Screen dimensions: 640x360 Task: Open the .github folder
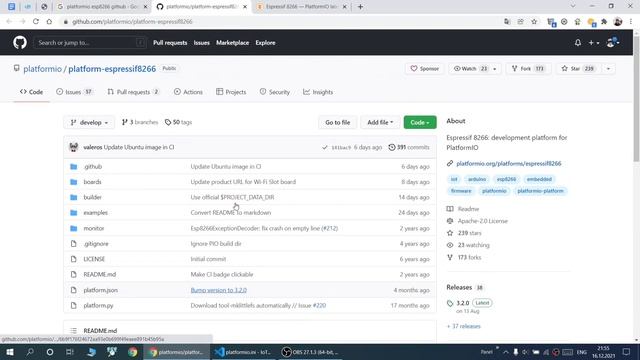point(93,167)
